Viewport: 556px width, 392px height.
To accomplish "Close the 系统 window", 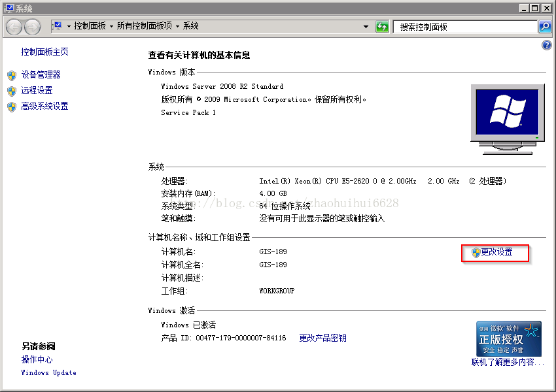I will coord(546,8).
